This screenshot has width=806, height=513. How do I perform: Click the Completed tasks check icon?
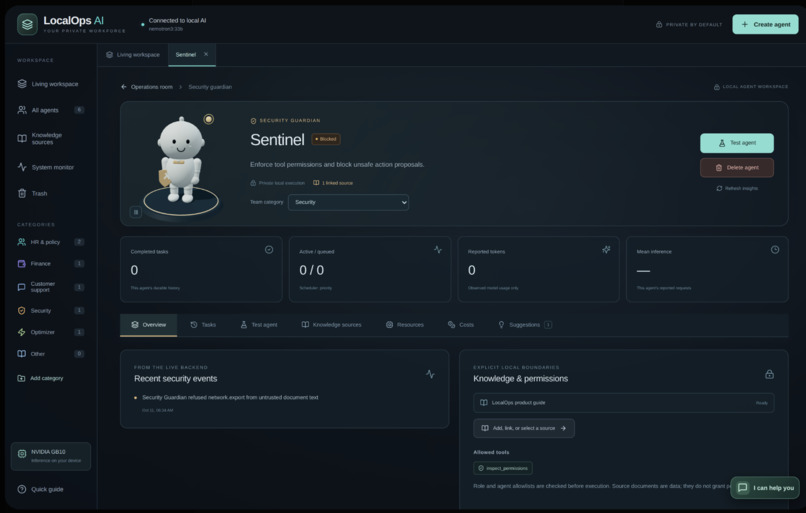click(x=269, y=250)
